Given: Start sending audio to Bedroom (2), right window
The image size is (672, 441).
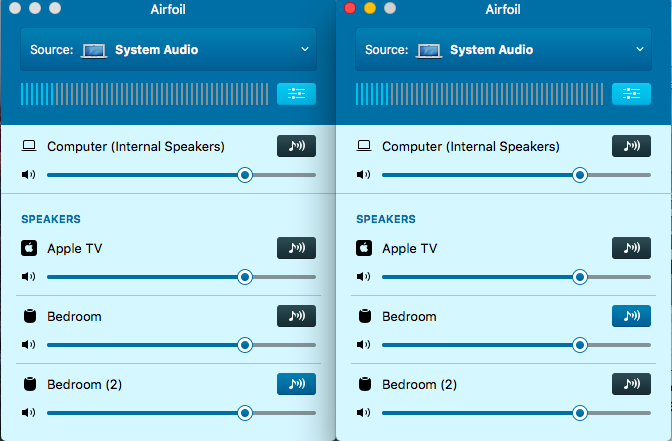Looking at the screenshot, I should [631, 384].
